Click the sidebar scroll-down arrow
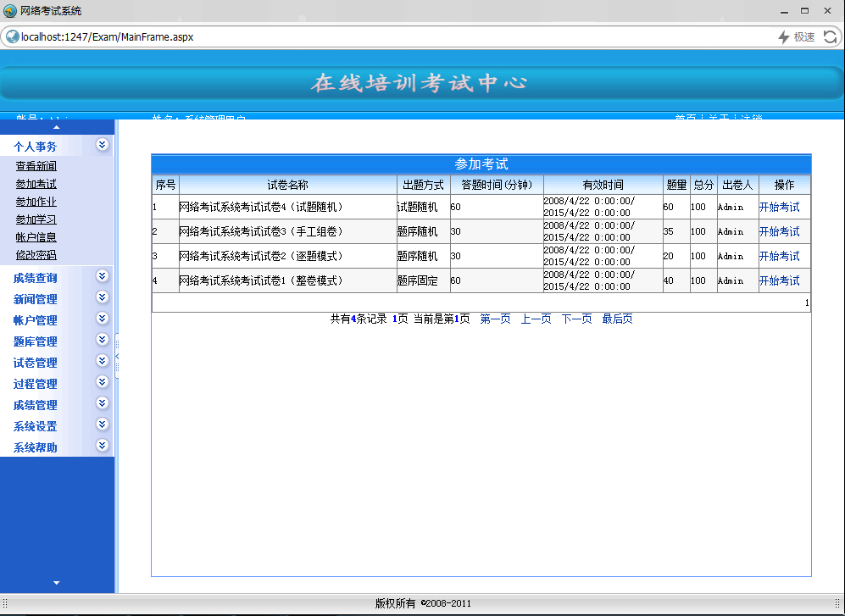Viewport: 845px width, 616px height. click(x=57, y=583)
